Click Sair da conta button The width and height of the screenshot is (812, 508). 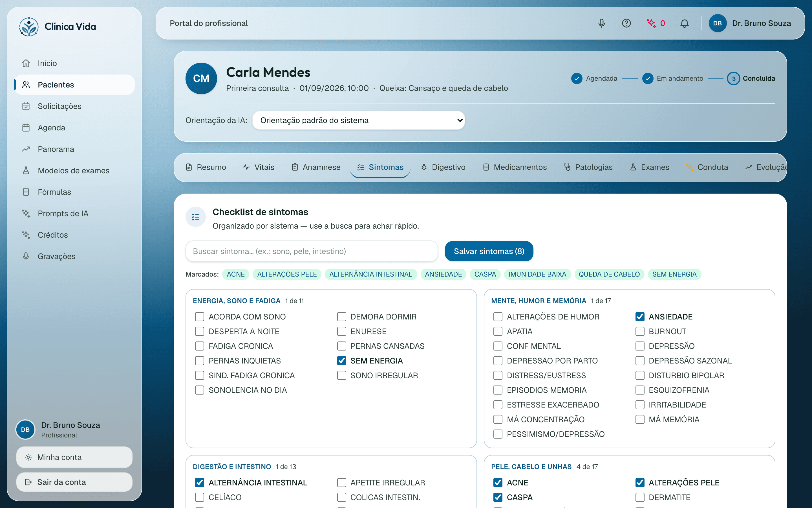pyautogui.click(x=74, y=482)
